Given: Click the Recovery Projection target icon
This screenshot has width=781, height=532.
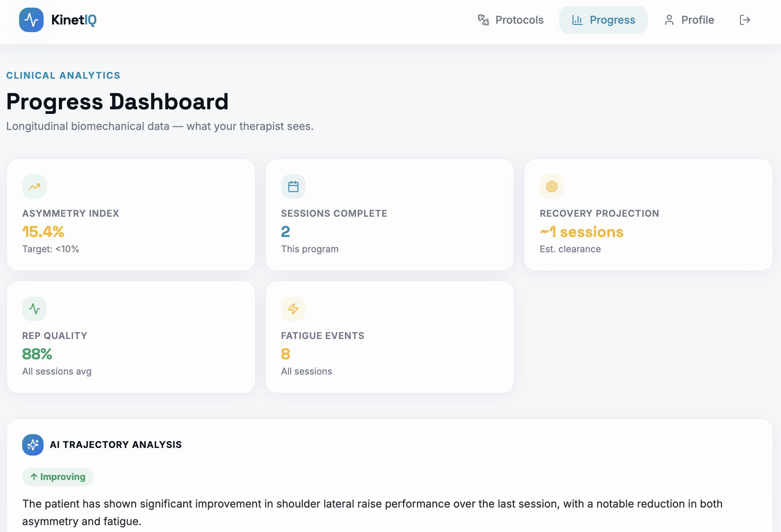Looking at the screenshot, I should click(x=552, y=187).
